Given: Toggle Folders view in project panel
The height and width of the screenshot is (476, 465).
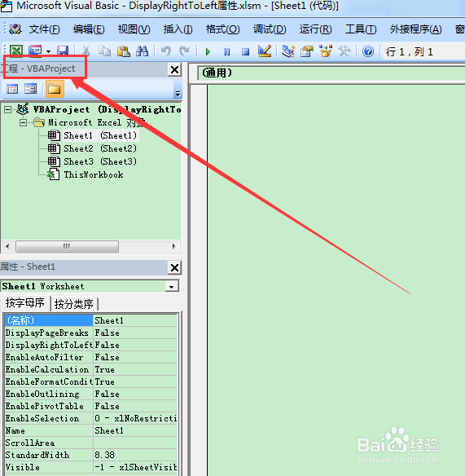Looking at the screenshot, I should pos(55,89).
